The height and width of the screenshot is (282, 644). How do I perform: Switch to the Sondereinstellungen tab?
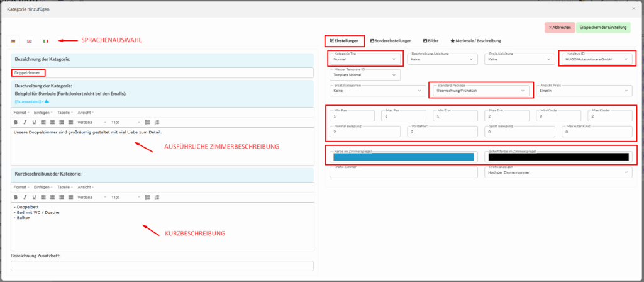pos(391,40)
